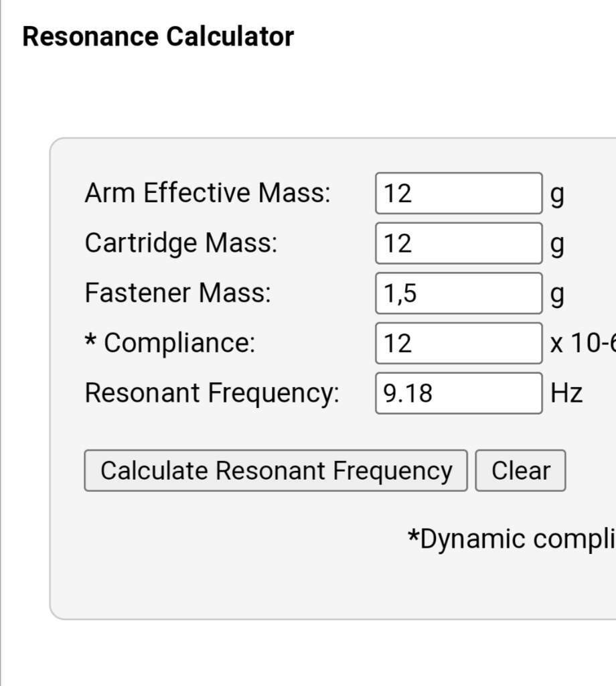Click the Resonance Calculator heading

point(158,36)
